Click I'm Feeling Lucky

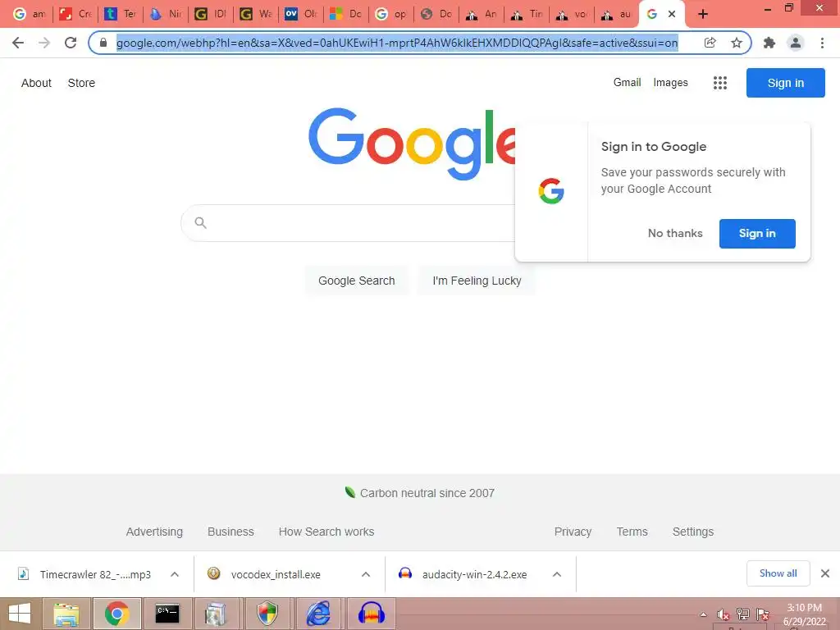(477, 281)
